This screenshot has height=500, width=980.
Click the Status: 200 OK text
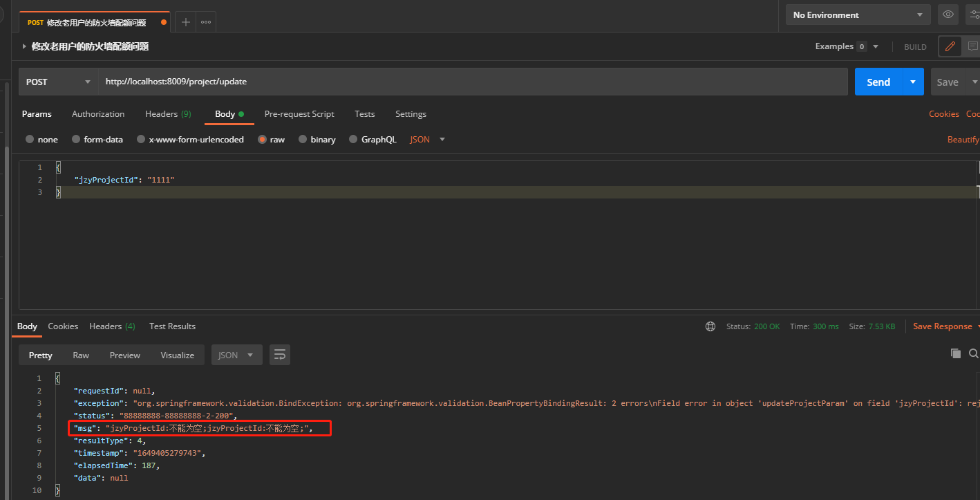point(753,326)
